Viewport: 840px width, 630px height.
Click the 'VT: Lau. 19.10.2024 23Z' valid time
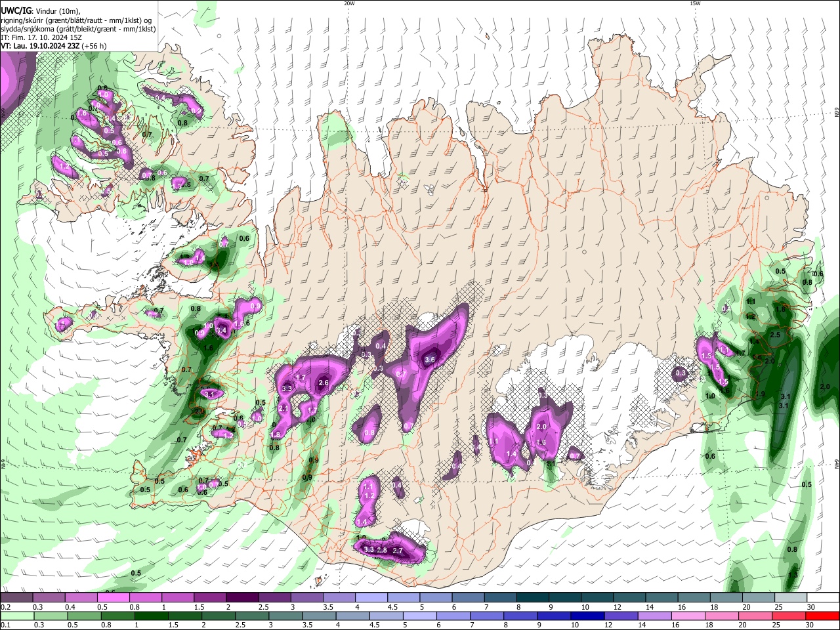[x=40, y=46]
